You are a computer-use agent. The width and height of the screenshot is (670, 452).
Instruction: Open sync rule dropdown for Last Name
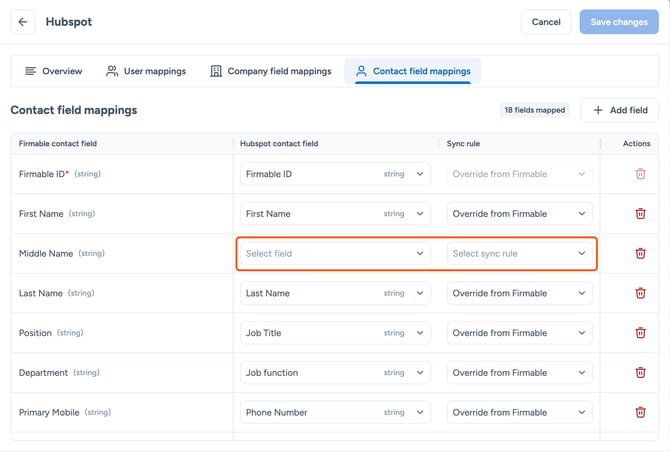click(520, 293)
